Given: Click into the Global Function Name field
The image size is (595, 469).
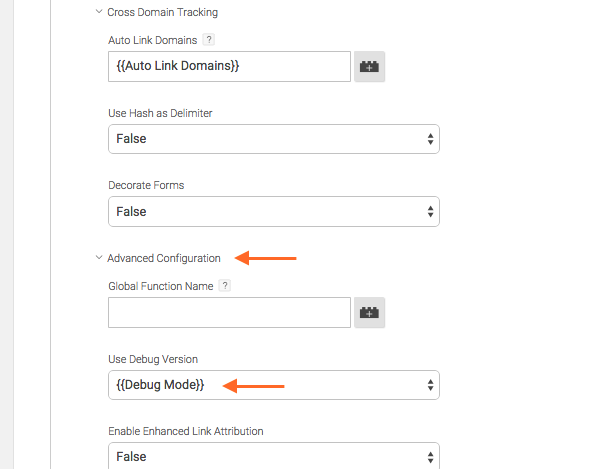Looking at the screenshot, I should (229, 313).
